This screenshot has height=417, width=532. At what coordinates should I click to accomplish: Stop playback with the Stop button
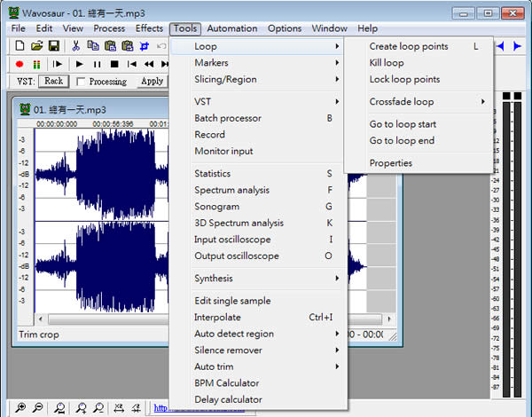point(114,64)
